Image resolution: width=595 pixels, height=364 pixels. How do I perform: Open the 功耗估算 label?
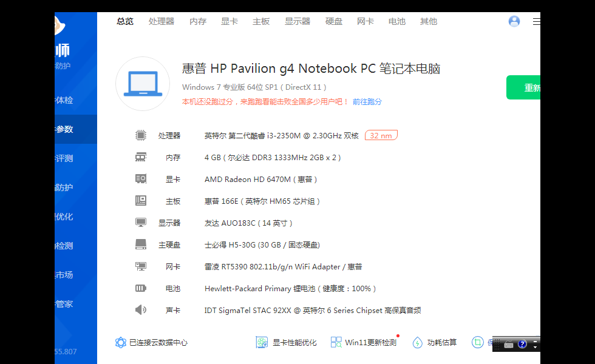tap(442, 343)
